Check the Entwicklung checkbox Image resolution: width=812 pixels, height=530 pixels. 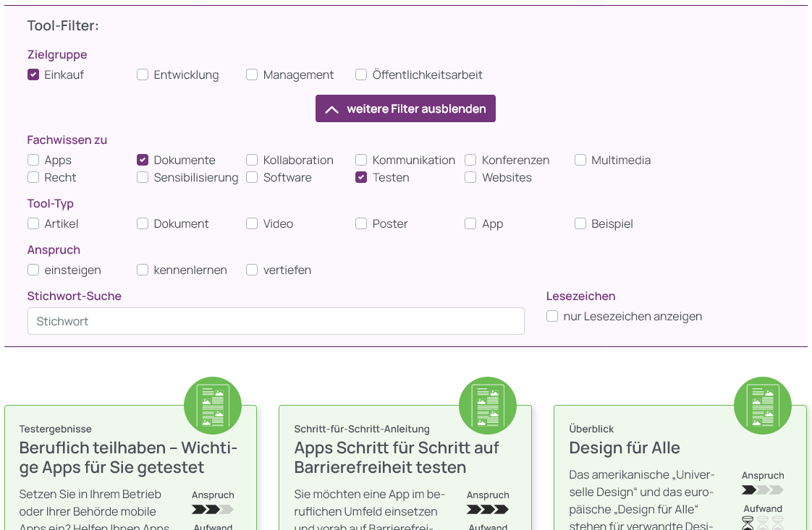[143, 74]
